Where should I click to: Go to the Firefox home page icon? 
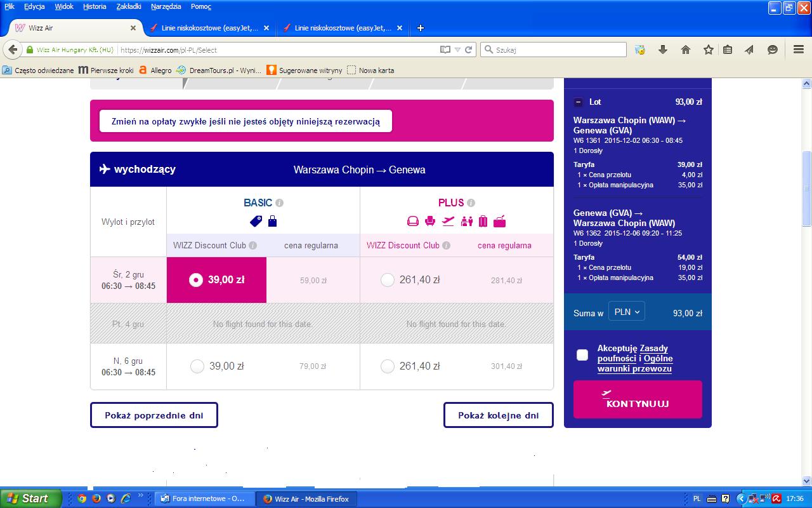point(686,50)
